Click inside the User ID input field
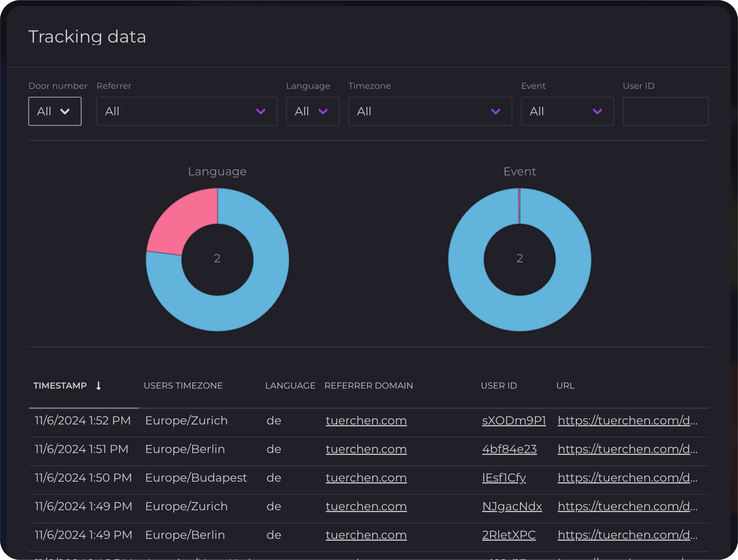The height and width of the screenshot is (560, 738). [x=665, y=111]
